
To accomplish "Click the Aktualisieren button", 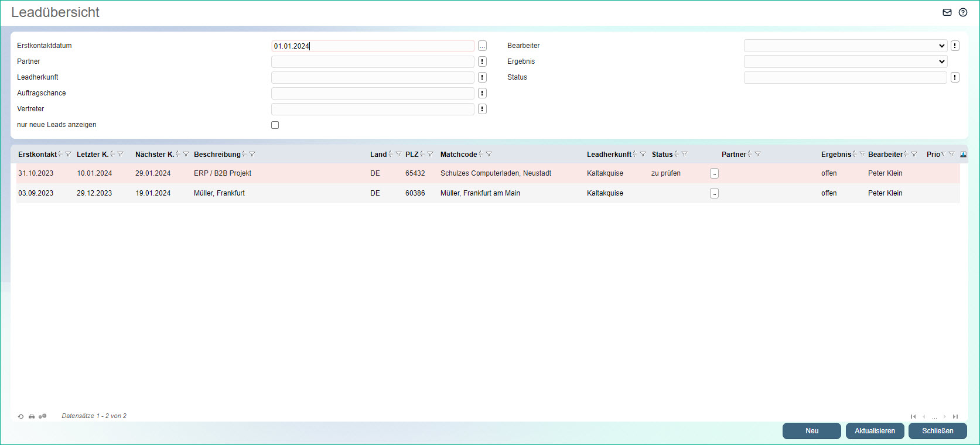I will [x=875, y=431].
